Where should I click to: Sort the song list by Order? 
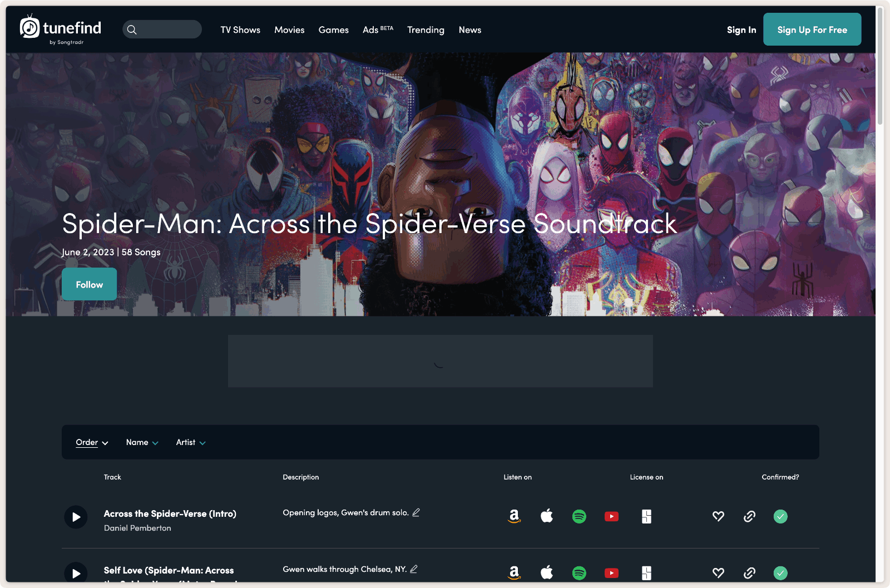coord(92,442)
